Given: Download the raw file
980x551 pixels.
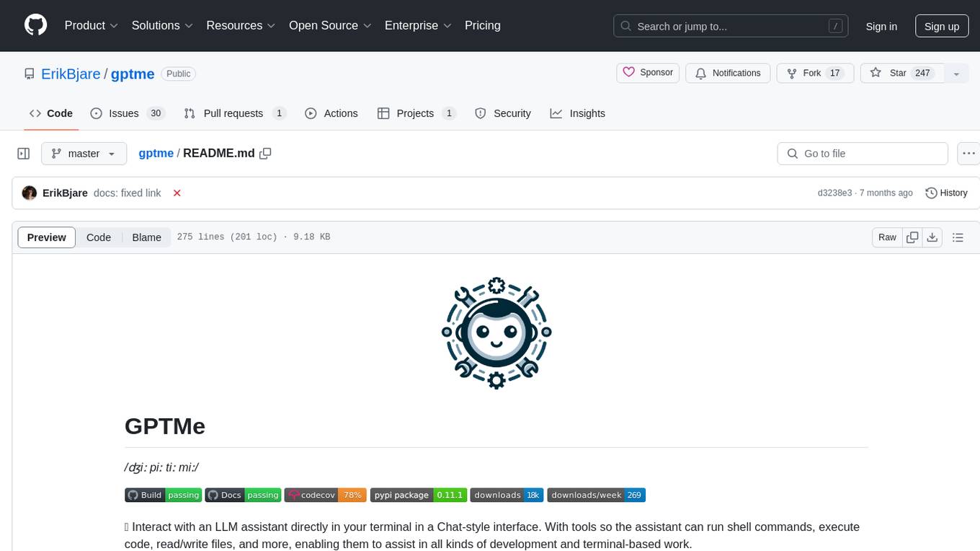Looking at the screenshot, I should point(932,237).
